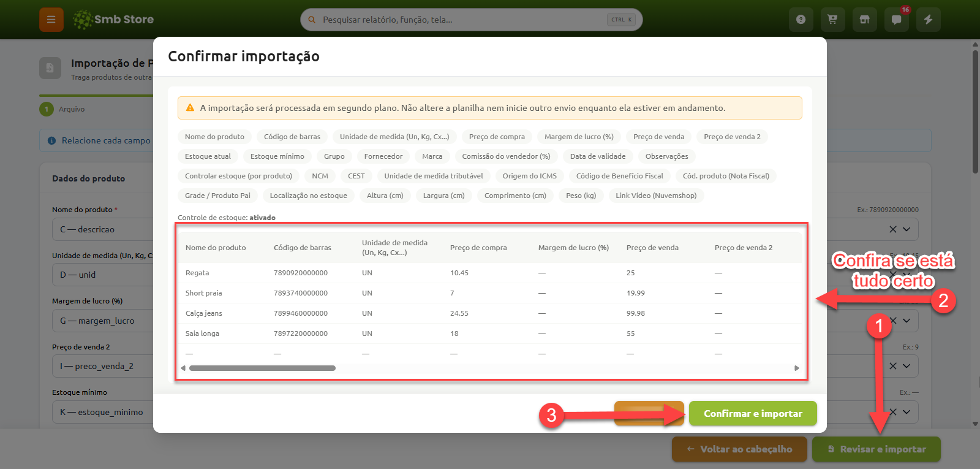
Task: Click the page scrollbar down arrow
Action: point(975,424)
